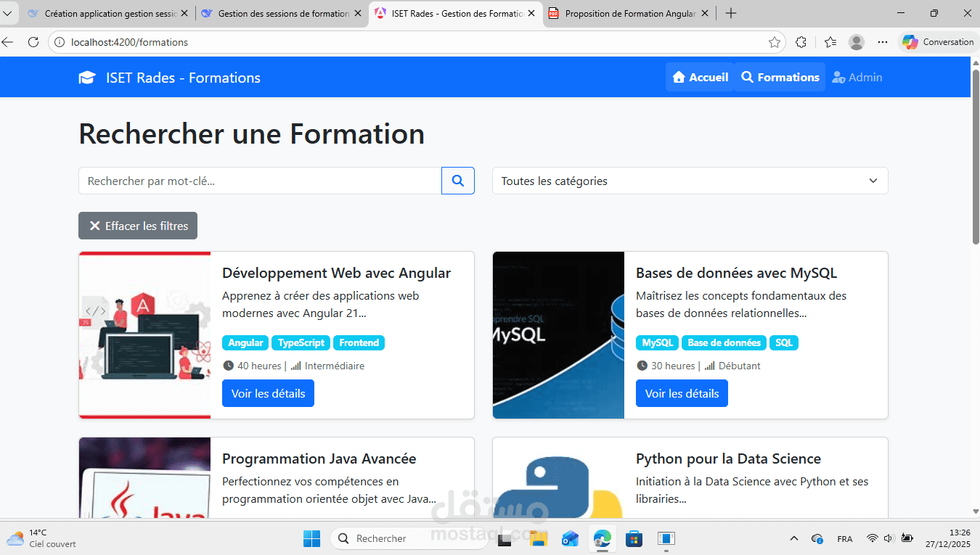Click the 'Base de données' tag badge
Screen dimensions: 980x555
[724, 342]
